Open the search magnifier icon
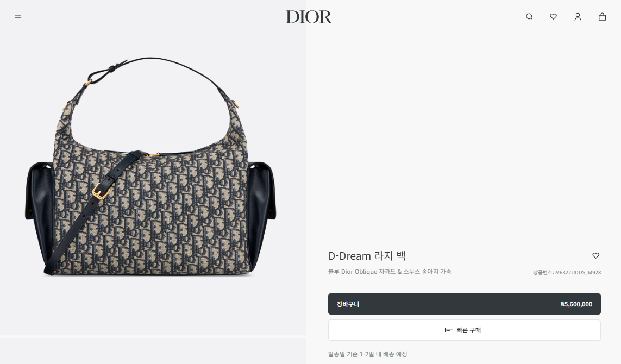The image size is (621, 364). coord(529,17)
